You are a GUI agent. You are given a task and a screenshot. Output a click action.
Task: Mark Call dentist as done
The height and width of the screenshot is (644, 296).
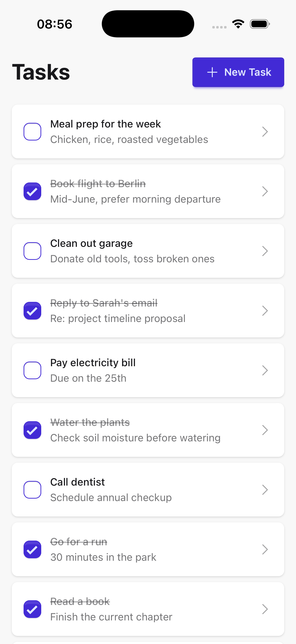coord(32,490)
